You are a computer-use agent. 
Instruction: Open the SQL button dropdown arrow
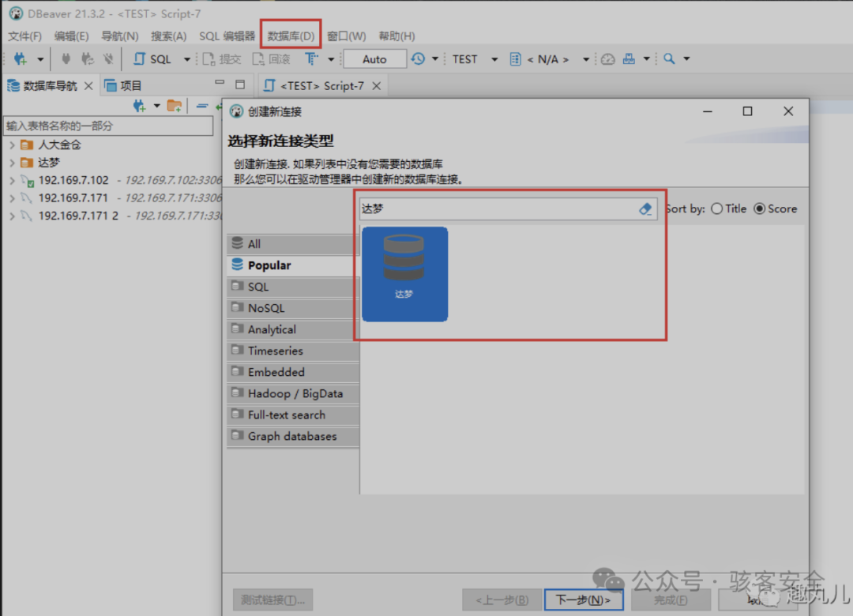(x=186, y=58)
